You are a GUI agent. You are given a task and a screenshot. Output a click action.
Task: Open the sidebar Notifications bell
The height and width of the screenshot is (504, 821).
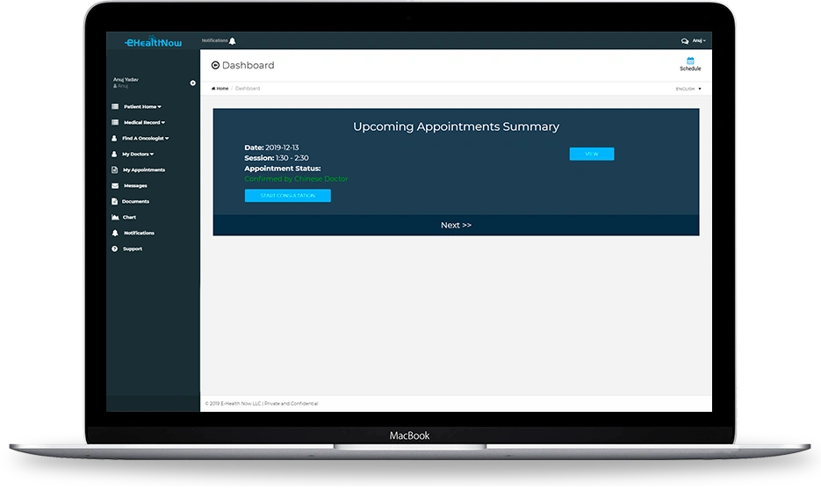tap(115, 233)
